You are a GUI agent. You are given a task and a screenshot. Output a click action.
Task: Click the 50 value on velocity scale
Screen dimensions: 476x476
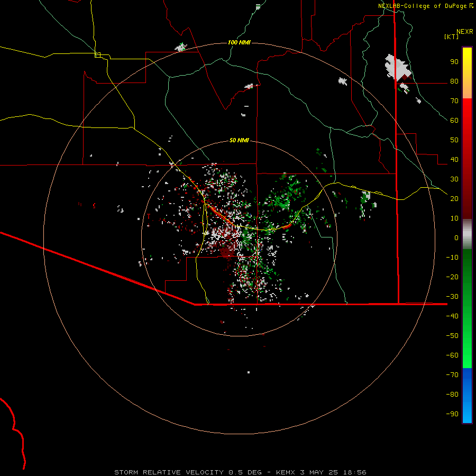click(454, 140)
